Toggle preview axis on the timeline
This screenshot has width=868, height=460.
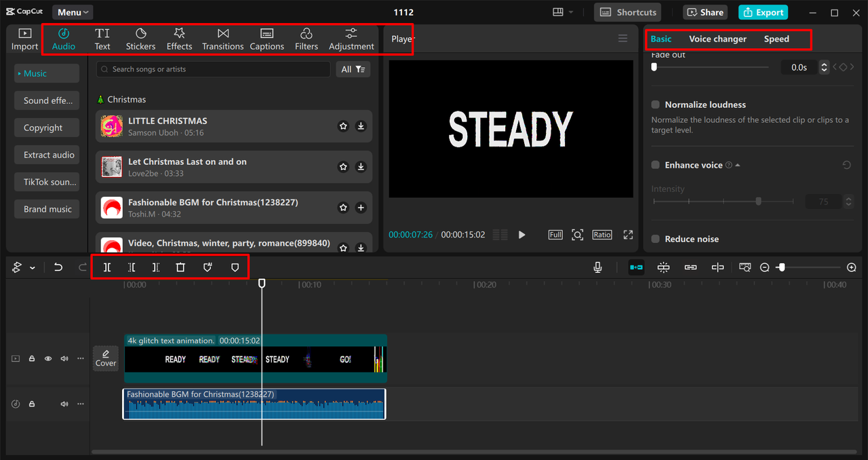click(717, 267)
